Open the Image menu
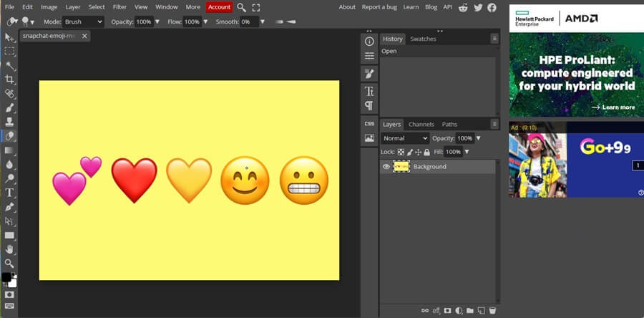The height and width of the screenshot is (318, 644). click(x=49, y=7)
